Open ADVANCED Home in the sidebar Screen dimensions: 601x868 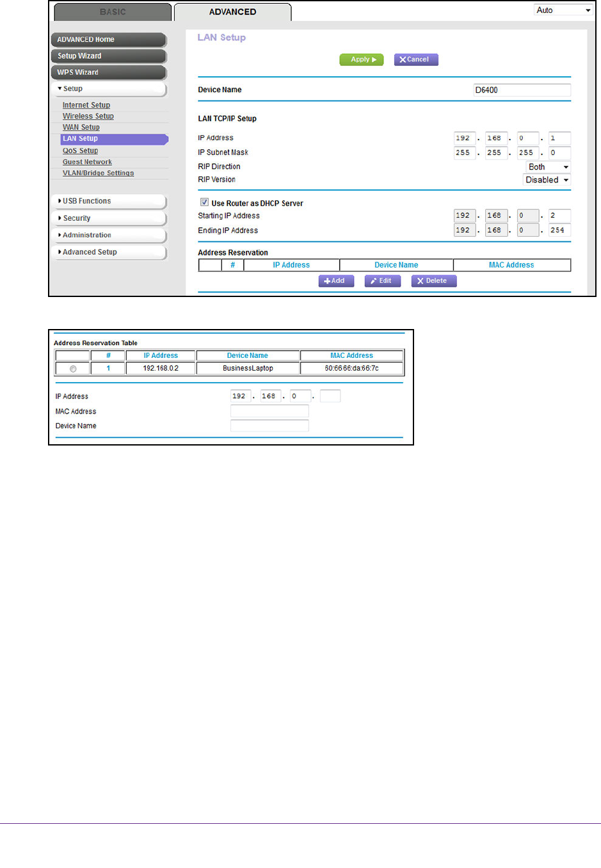[x=109, y=40]
